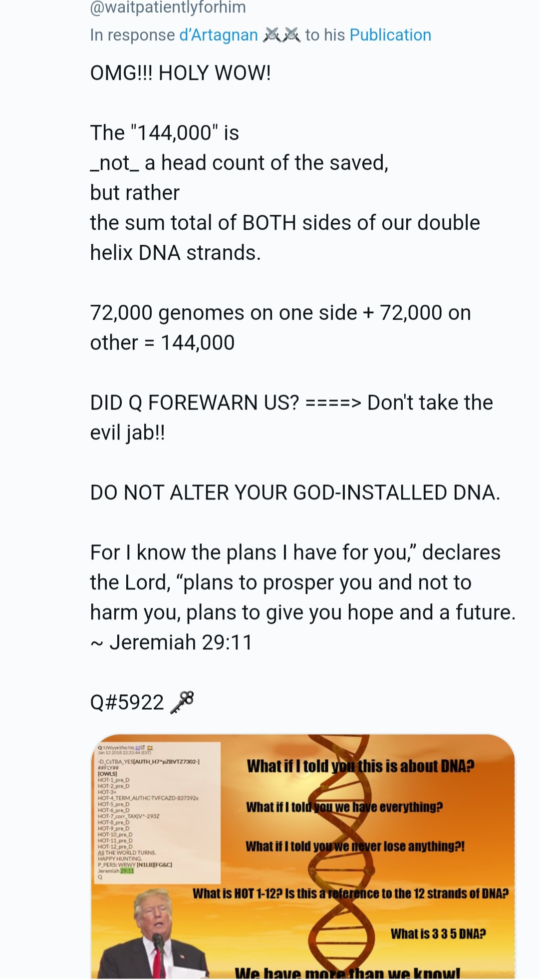Click "What if I told you this is about DNA?" caption
The height and width of the screenshot is (980, 539).
(x=360, y=766)
